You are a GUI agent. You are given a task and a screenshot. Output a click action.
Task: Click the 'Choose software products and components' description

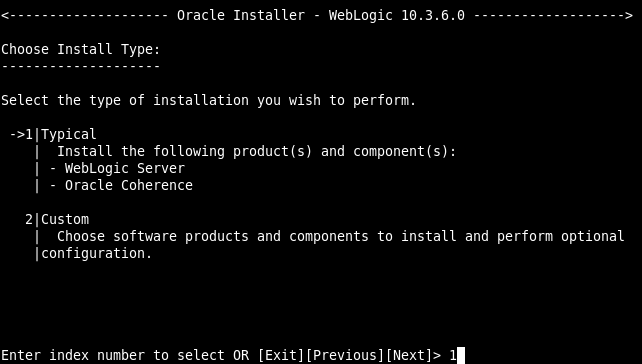(x=340, y=236)
